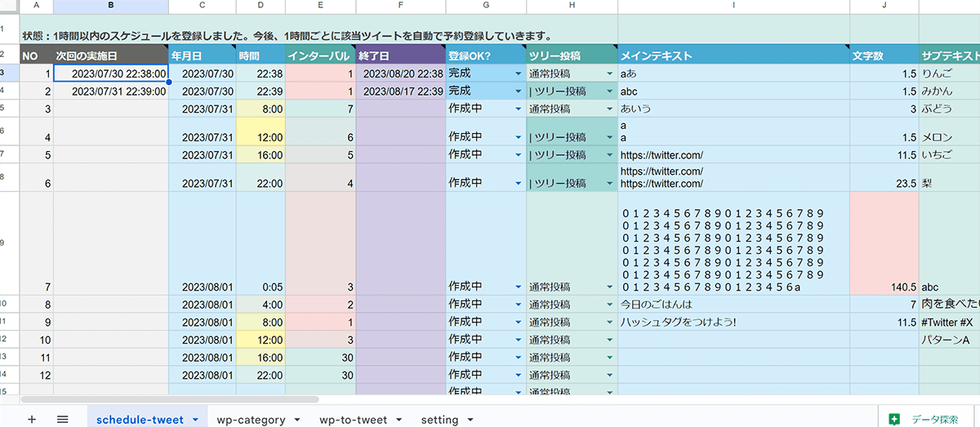The width and height of the screenshot is (980, 427).
Task: Open the all sheets list icon
Action: [x=62, y=419]
